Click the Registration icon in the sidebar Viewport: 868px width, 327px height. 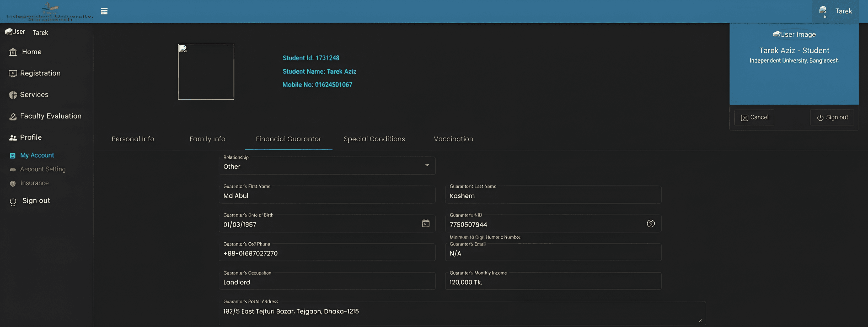(13, 73)
